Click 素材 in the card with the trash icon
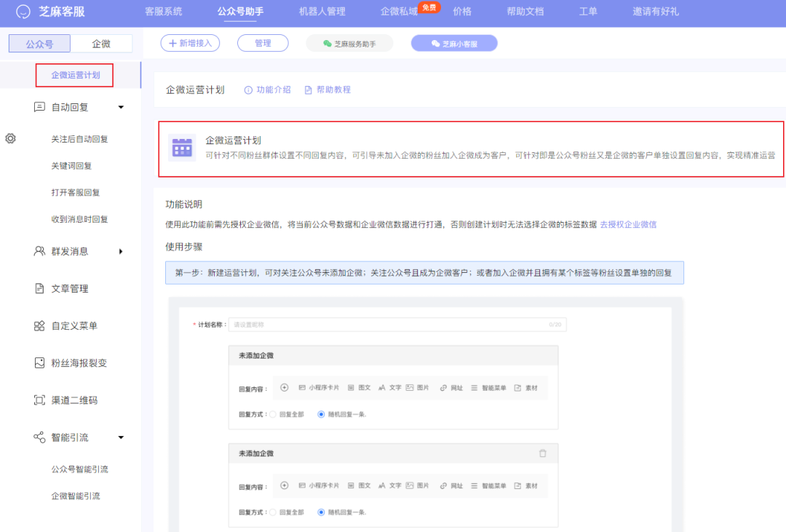Image resolution: width=786 pixels, height=532 pixels. coord(526,485)
